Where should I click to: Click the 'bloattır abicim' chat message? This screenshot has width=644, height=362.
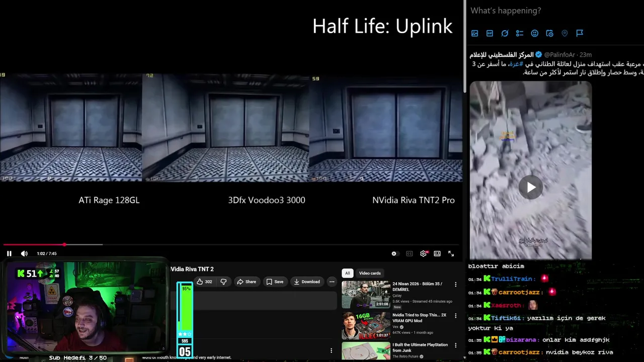click(x=496, y=266)
